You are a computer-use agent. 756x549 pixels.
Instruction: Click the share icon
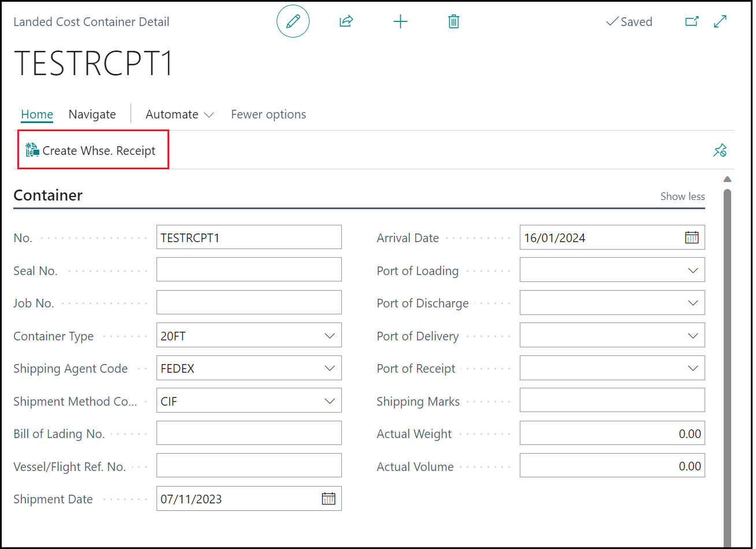[346, 22]
